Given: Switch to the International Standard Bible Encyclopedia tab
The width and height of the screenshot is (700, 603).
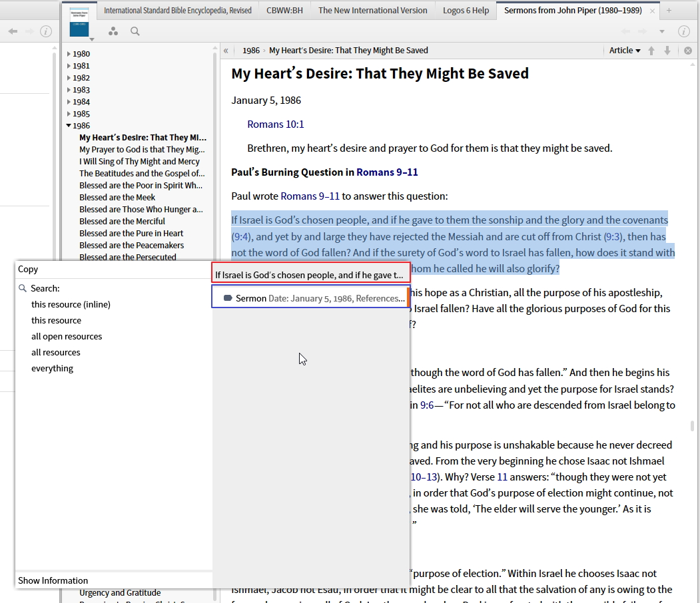Looking at the screenshot, I should pyautogui.click(x=178, y=10).
